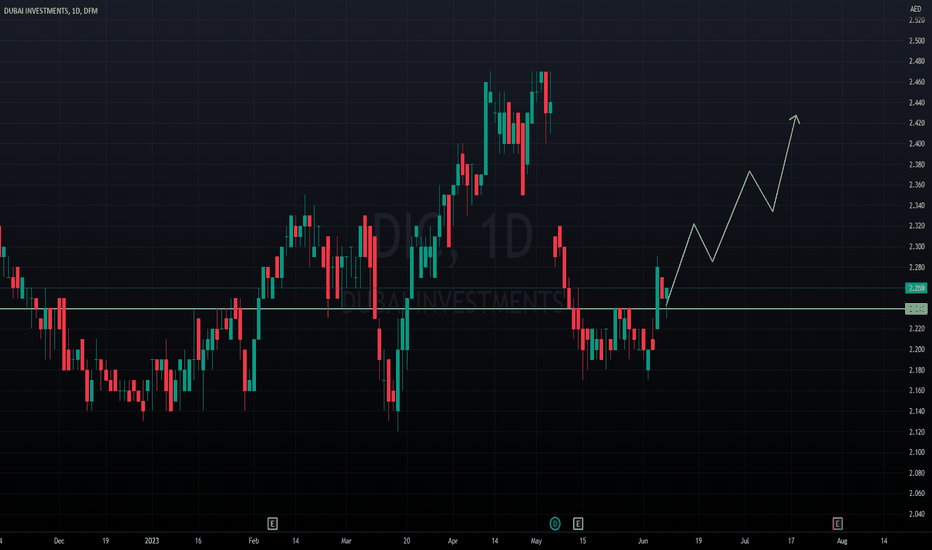Image resolution: width=932 pixels, height=550 pixels.
Task: Click the 2.160 price axis label
Action: tap(917, 391)
